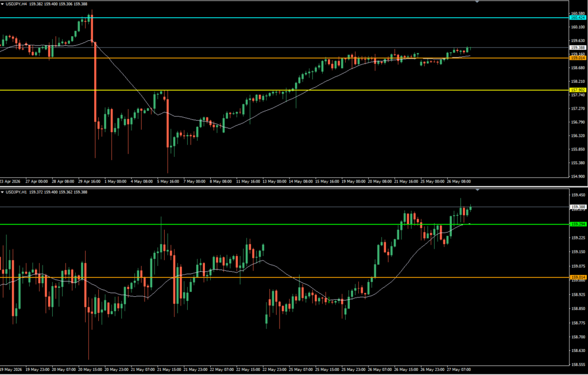The width and height of the screenshot is (588, 375).
Task: Click the 27 May 07:00 time axis label
Action: click(x=459, y=369)
